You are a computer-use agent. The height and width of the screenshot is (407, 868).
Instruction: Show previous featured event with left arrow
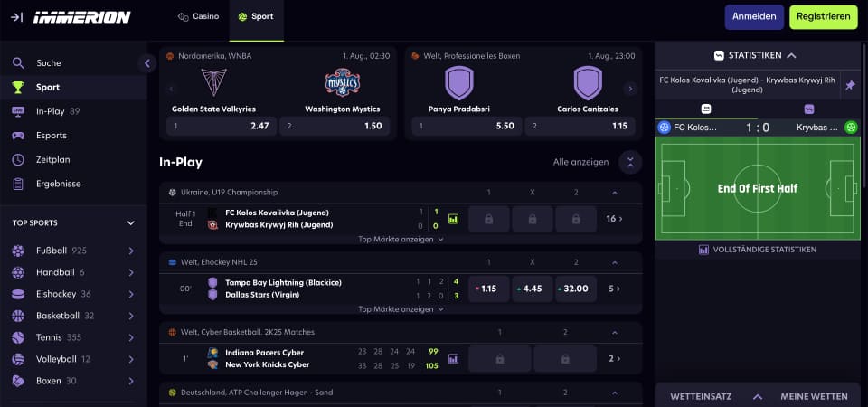coord(171,89)
